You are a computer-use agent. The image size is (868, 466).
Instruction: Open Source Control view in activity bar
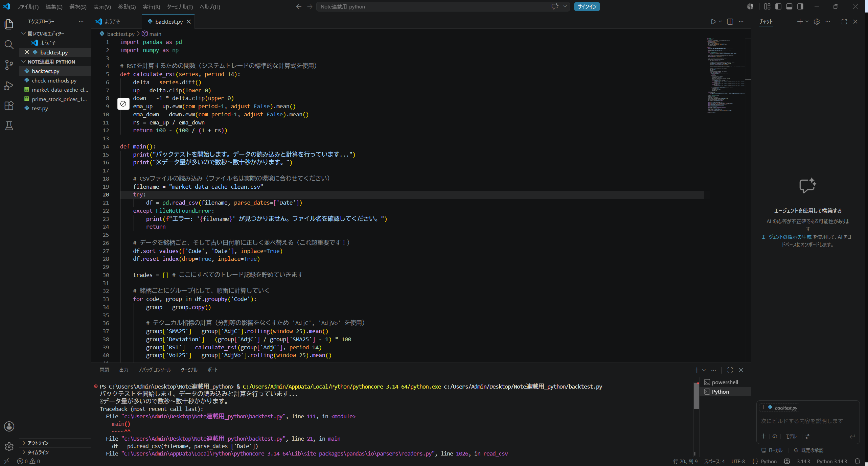9,65
